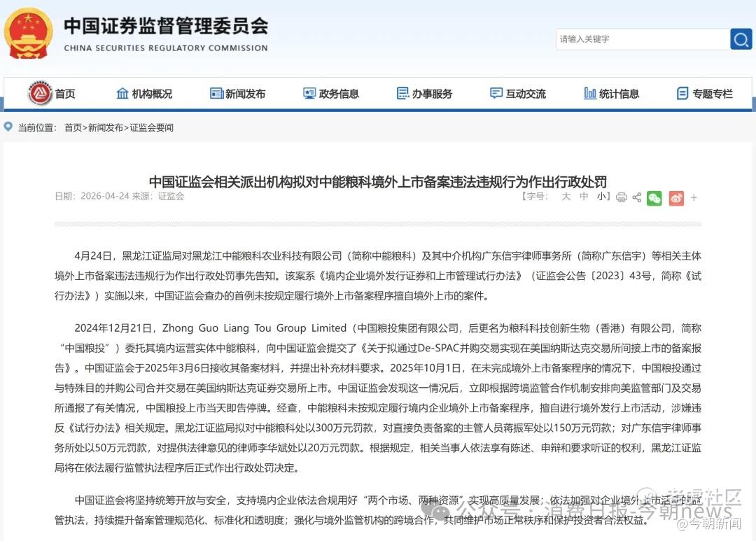The width and height of the screenshot is (756, 541).
Task: Open the 互动交流 menu
Action: click(x=518, y=94)
